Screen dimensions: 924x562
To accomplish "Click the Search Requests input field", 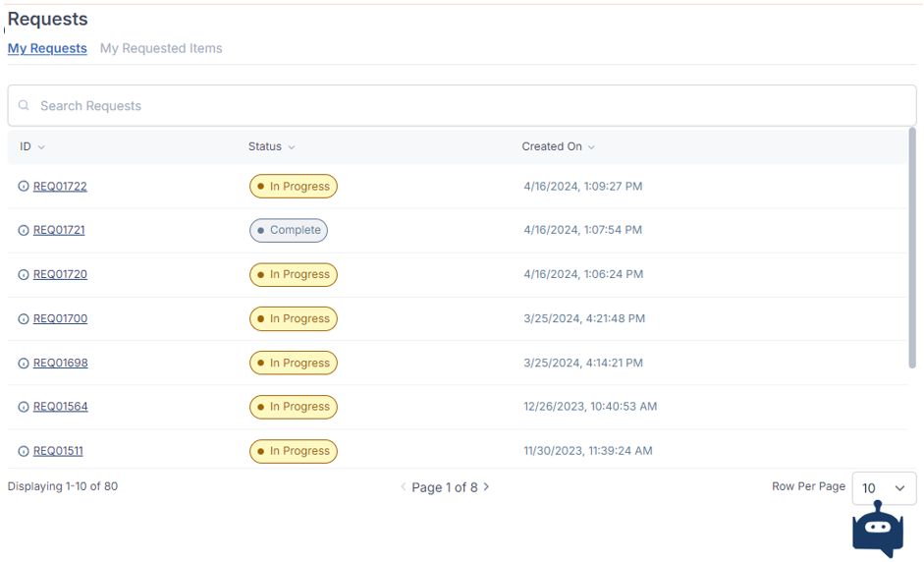I will click(x=462, y=105).
